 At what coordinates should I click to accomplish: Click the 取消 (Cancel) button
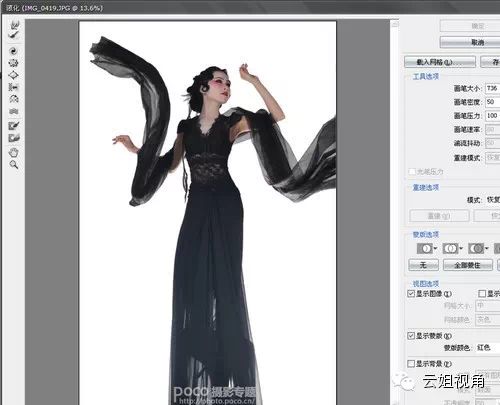click(x=470, y=42)
